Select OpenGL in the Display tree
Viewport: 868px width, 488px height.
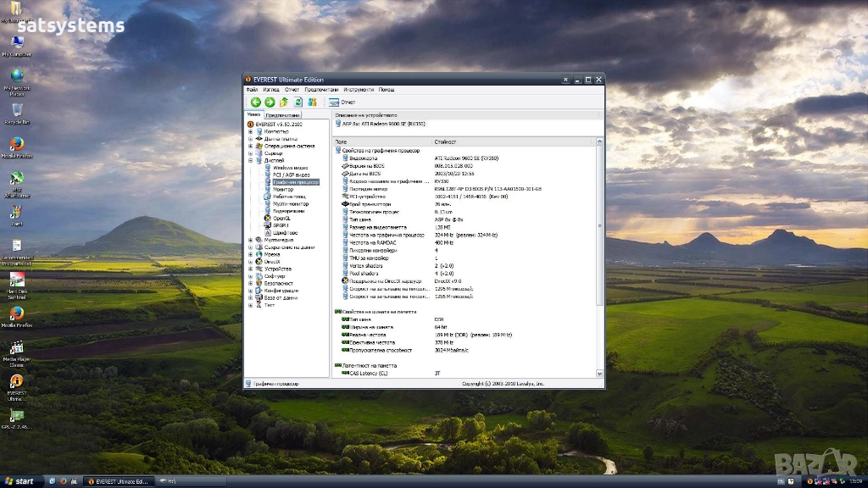click(281, 218)
